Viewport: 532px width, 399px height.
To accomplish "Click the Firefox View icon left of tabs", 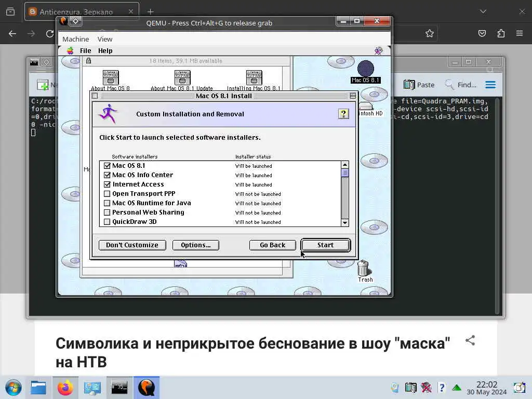I will click(x=10, y=11).
